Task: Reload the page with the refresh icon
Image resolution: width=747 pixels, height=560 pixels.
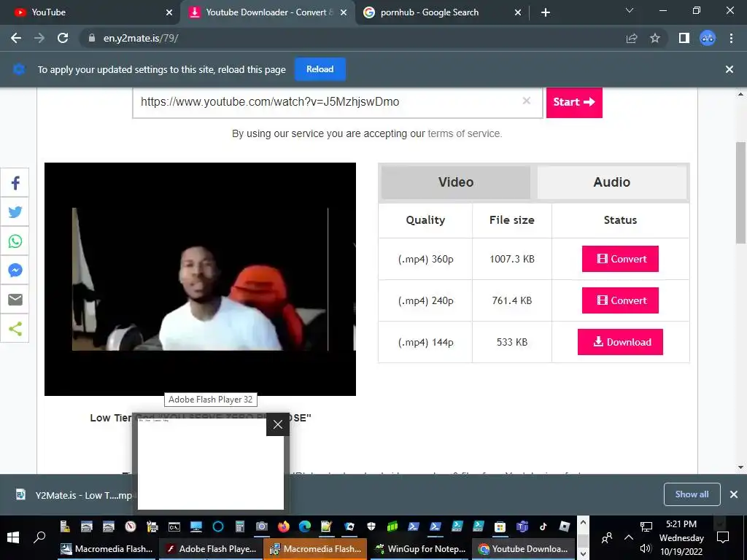Action: pyautogui.click(x=63, y=38)
